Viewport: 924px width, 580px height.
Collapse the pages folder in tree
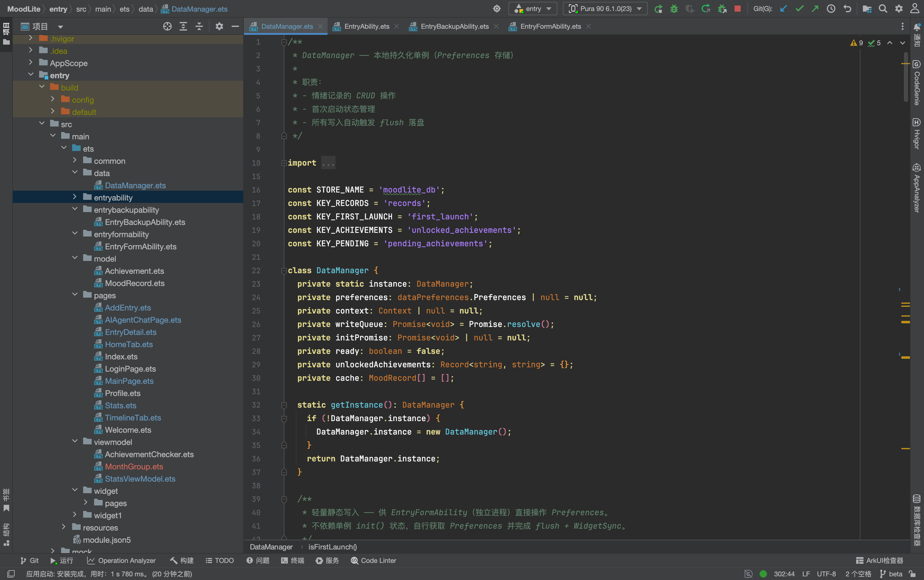[75, 295]
